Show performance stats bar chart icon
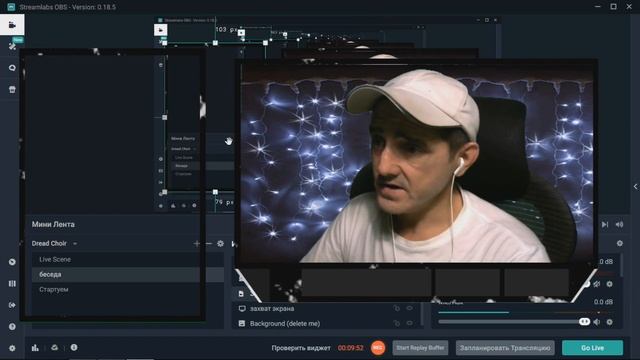The height and width of the screenshot is (360, 640). [x=35, y=348]
